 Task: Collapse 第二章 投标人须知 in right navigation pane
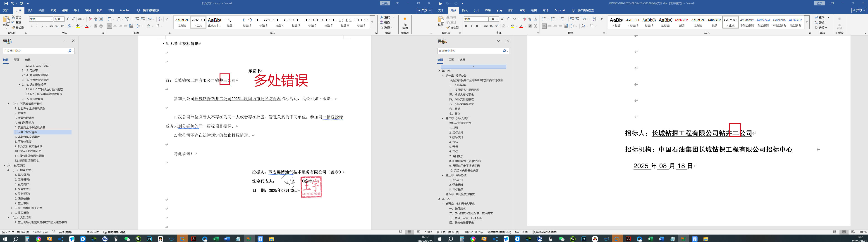(x=443, y=118)
